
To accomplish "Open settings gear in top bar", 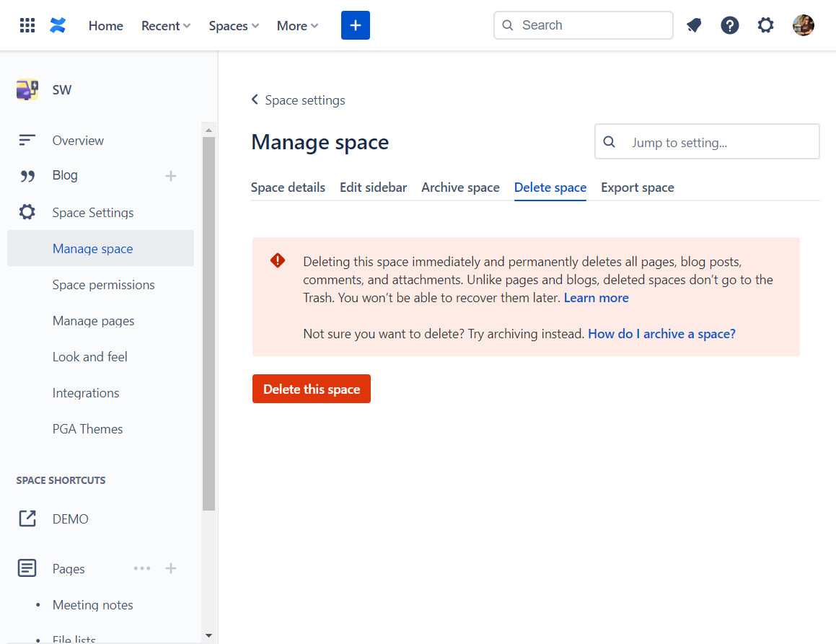I will (x=765, y=25).
